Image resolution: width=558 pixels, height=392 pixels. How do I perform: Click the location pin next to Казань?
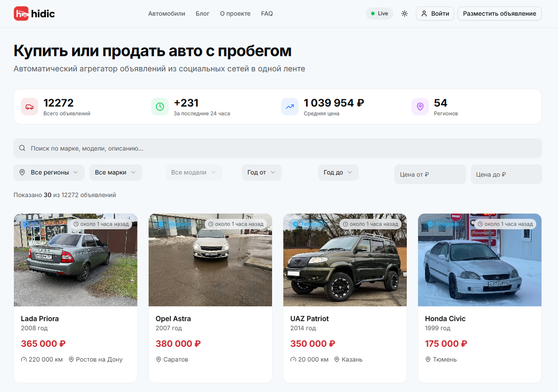337,359
